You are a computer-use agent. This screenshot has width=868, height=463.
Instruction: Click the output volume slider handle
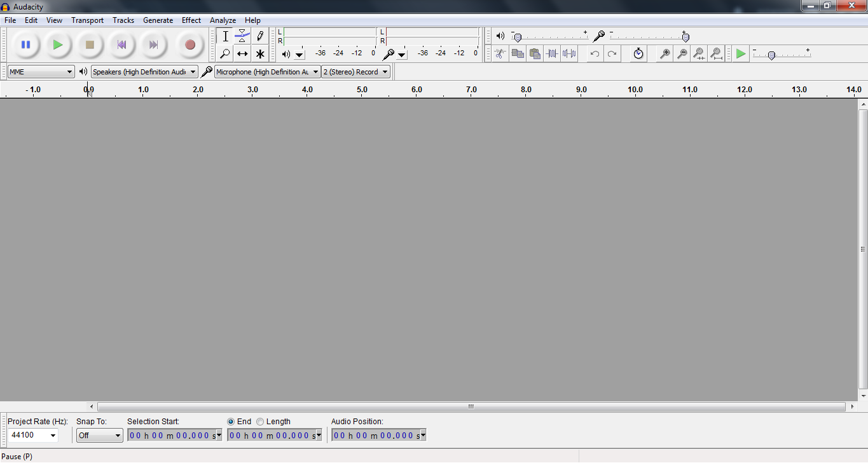pyautogui.click(x=518, y=38)
